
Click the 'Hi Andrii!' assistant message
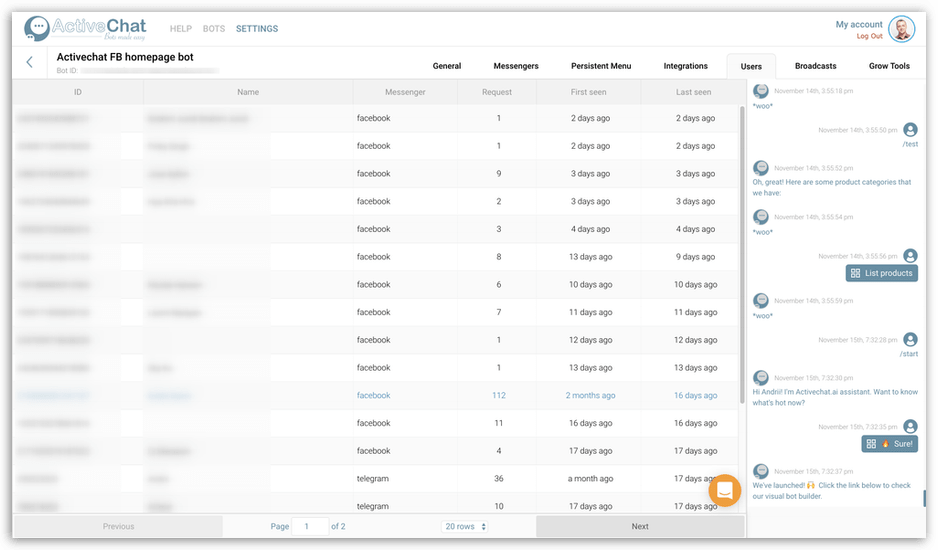835,397
